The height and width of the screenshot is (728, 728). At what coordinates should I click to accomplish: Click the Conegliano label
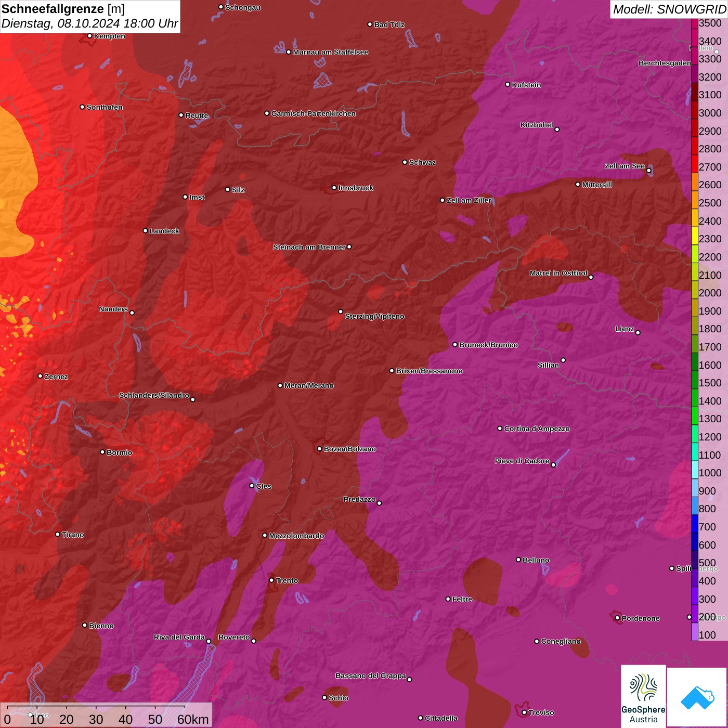click(x=561, y=641)
